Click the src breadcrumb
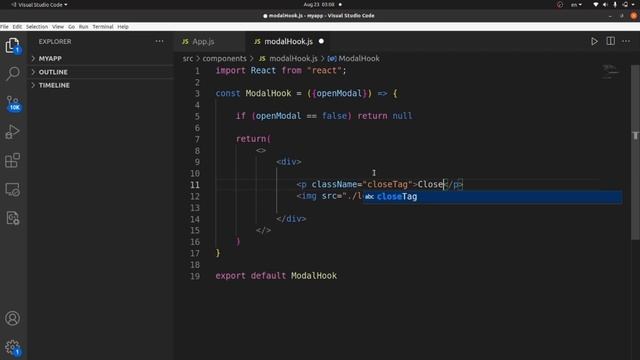Screen dimensions: 640x360 click(x=188, y=58)
